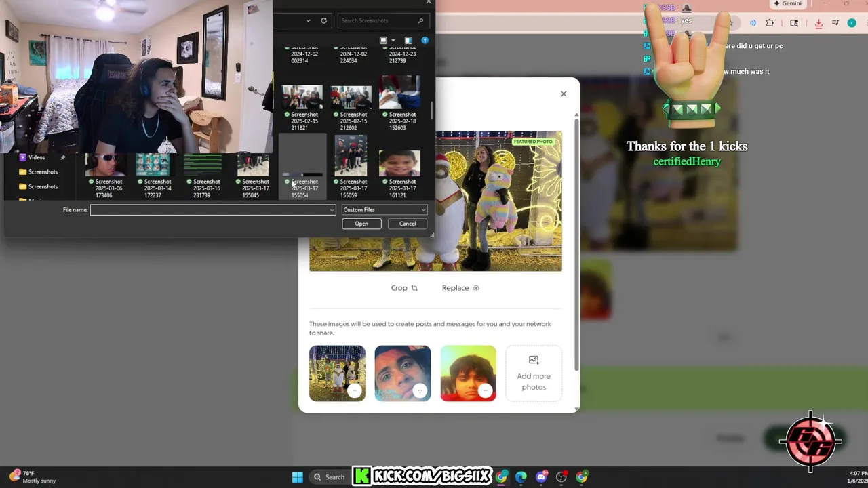Open Microsoft Edge from taskbar
Image resolution: width=868 pixels, height=488 pixels.
pyautogui.click(x=521, y=477)
